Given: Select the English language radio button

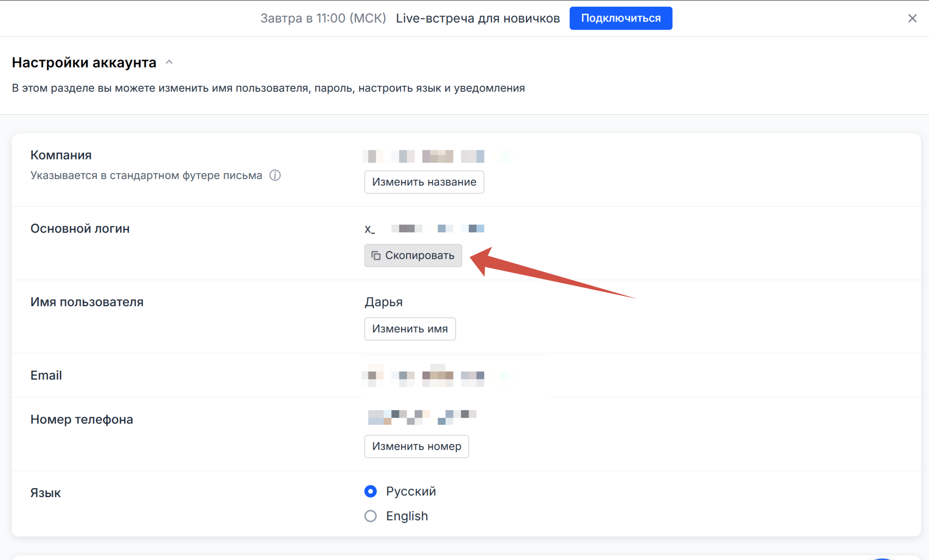Looking at the screenshot, I should (370, 516).
